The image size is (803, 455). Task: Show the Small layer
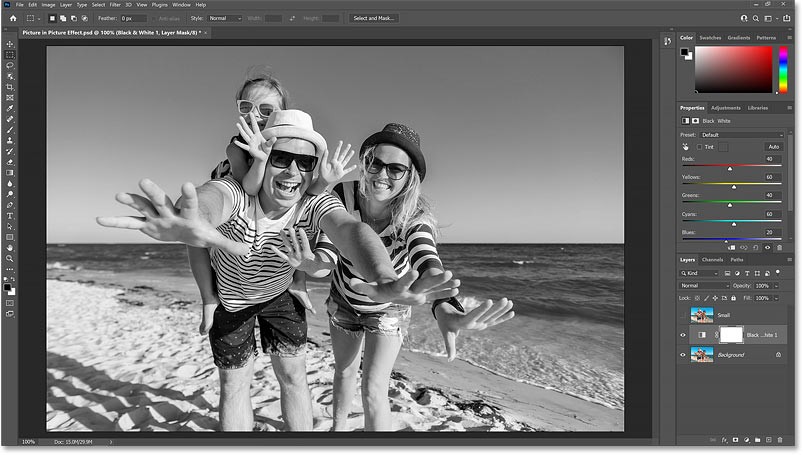pos(683,314)
